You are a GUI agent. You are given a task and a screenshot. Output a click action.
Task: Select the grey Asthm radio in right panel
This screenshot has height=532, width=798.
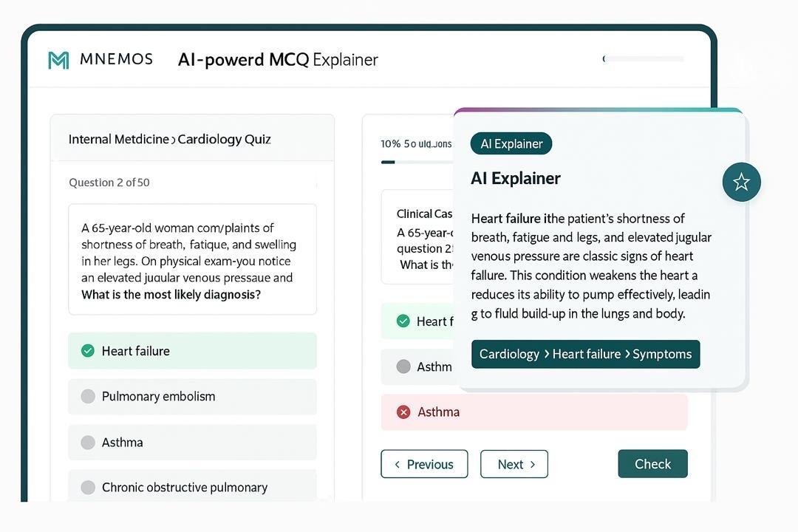coord(403,366)
